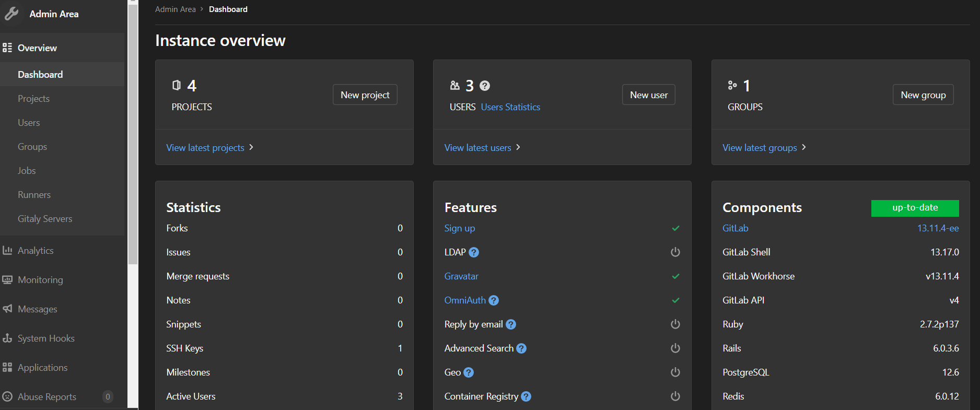Open the Runners sidebar item
The image size is (980, 410).
pos(62,194)
